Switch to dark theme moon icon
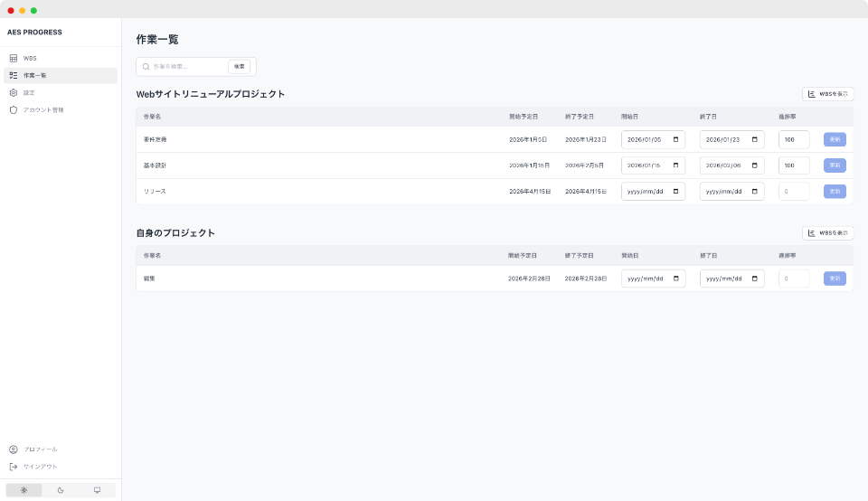868x501 pixels. [61, 490]
